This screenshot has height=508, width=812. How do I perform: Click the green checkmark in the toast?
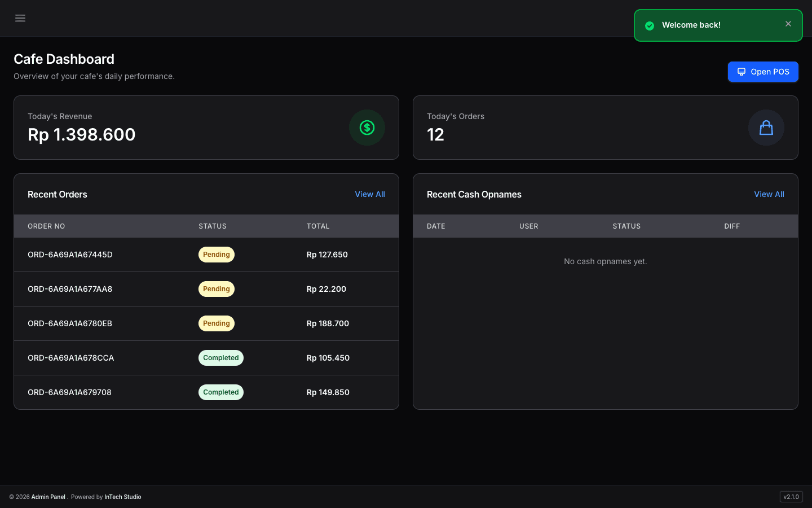click(650, 25)
